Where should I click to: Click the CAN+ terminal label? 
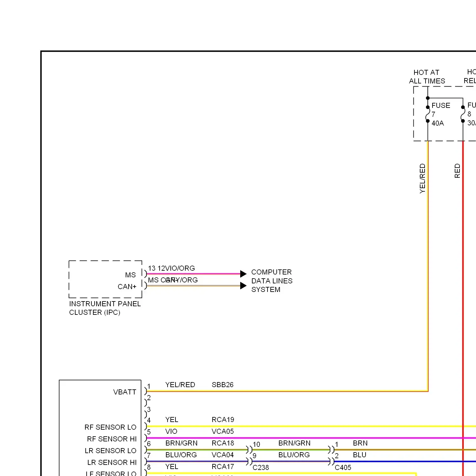pyautogui.click(x=127, y=287)
